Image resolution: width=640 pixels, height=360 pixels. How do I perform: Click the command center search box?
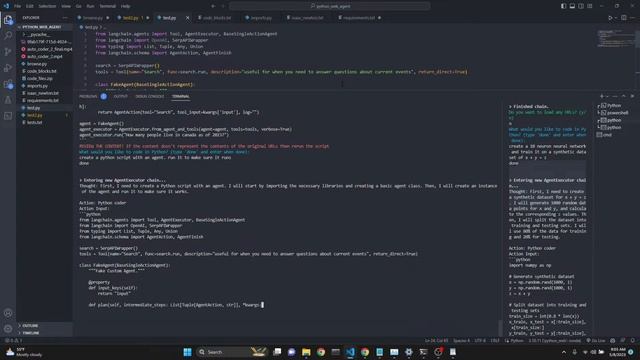pos(330,6)
